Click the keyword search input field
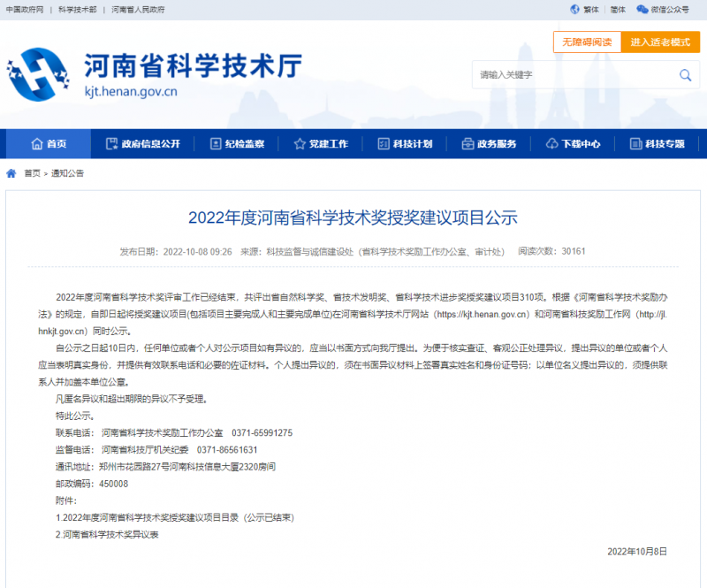This screenshot has width=707, height=588. (571, 75)
